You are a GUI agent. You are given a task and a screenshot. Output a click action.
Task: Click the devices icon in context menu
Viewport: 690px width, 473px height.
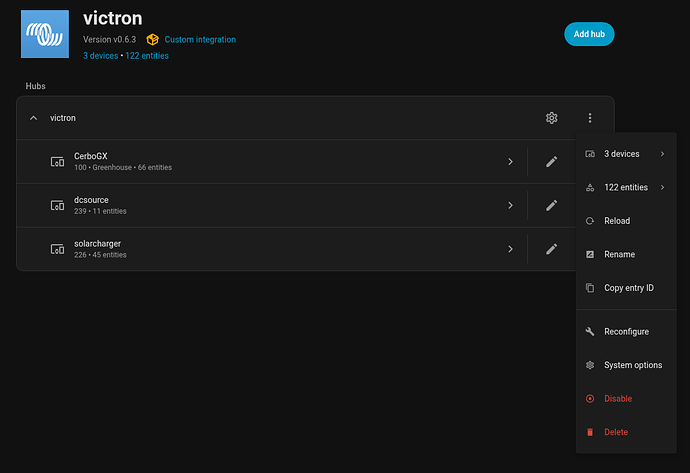tap(590, 154)
